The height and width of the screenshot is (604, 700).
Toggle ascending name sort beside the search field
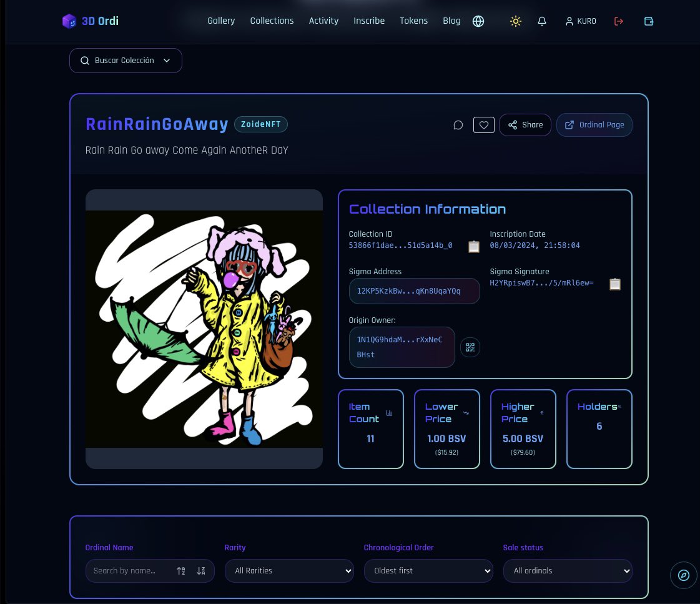[181, 570]
